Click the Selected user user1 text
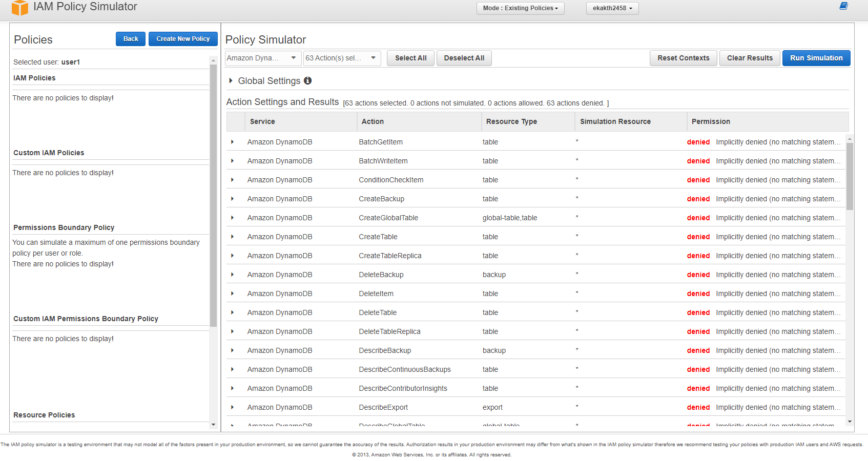The height and width of the screenshot is (461, 868). coord(47,62)
